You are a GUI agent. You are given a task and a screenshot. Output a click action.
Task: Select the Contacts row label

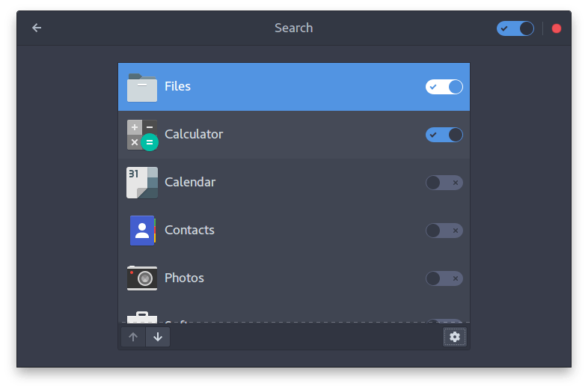189,231
